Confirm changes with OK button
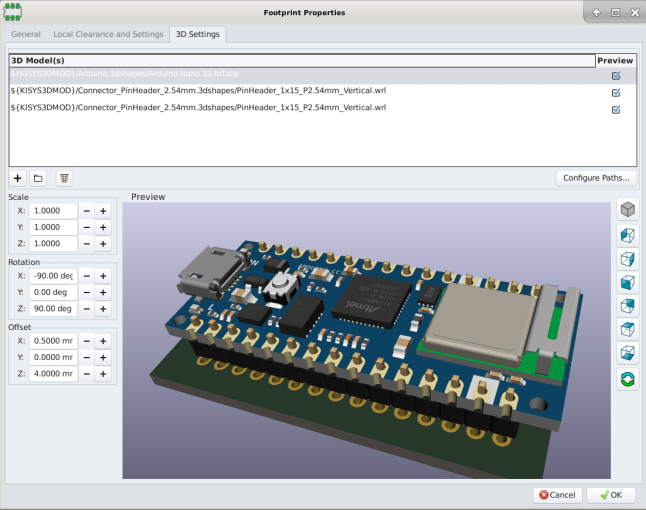Screen dimensions: 646x510 pos(611,495)
